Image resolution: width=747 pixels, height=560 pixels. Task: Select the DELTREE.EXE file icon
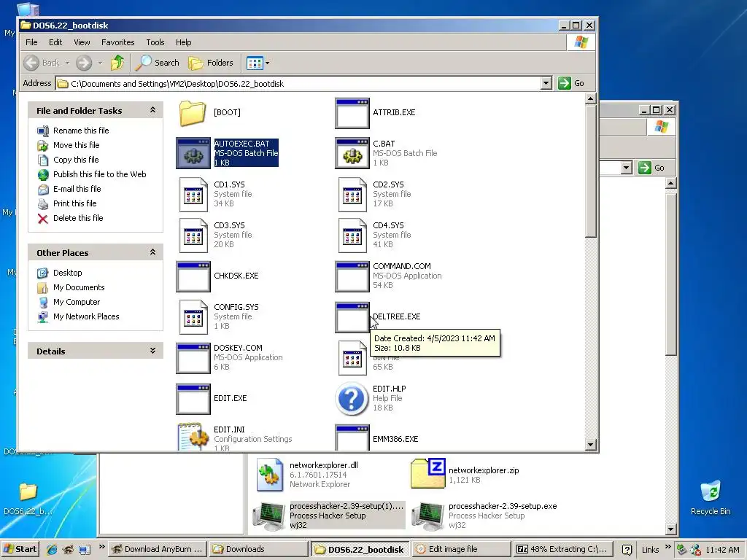352,317
